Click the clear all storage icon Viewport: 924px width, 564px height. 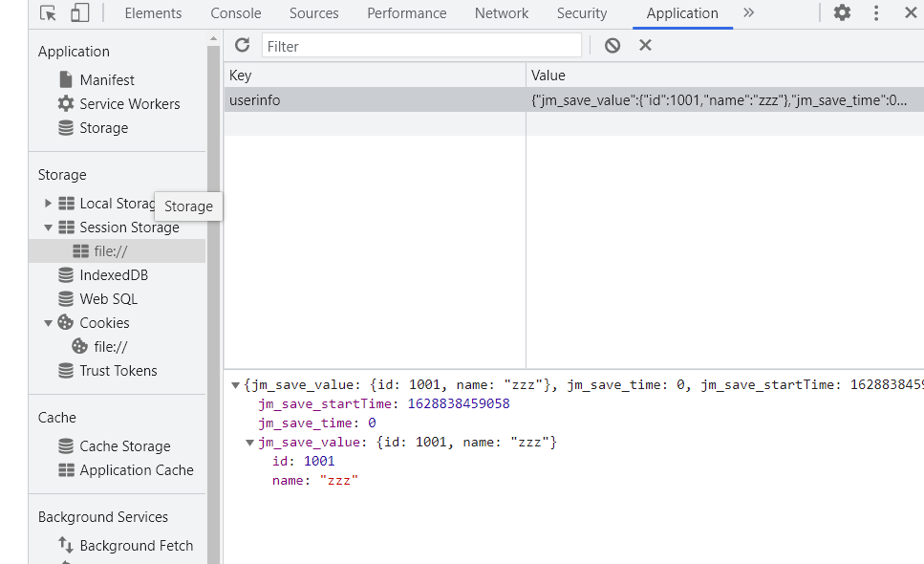(612, 44)
